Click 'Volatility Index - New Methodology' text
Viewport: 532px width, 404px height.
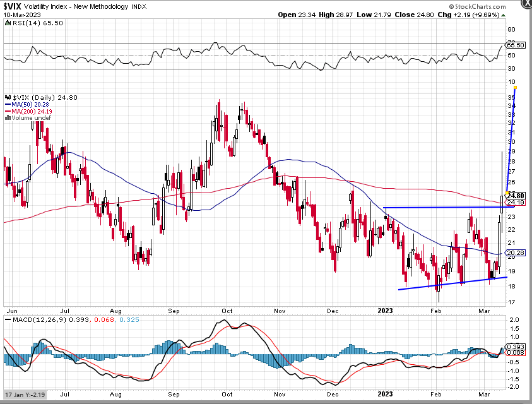76,6
